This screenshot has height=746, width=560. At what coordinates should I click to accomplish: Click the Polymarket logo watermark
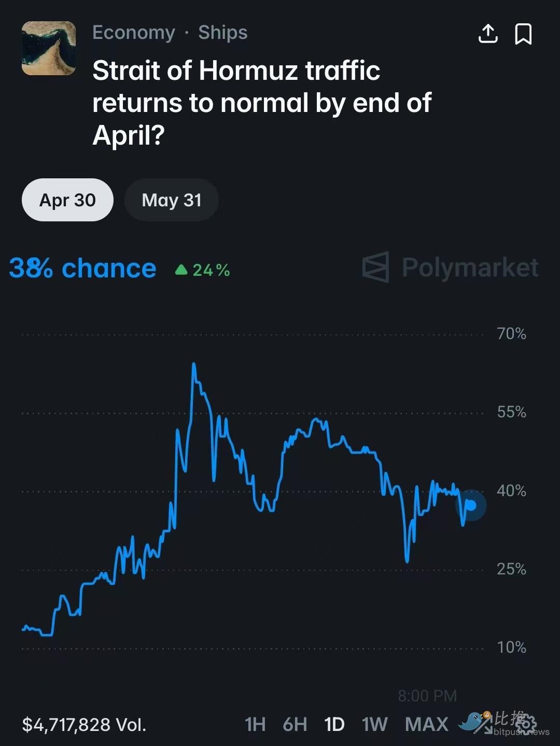point(450,268)
